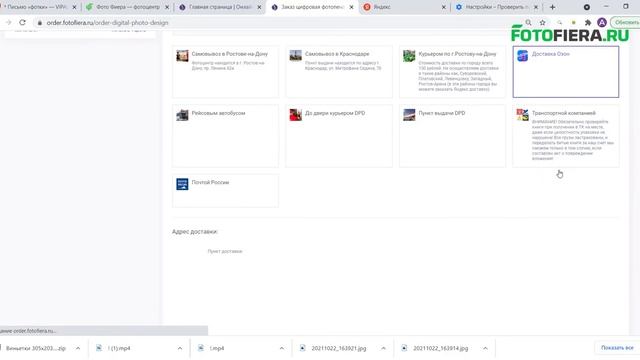The width and height of the screenshot is (640, 360).
Task: Expand options for Виньетки zip download
Action: 78,348
